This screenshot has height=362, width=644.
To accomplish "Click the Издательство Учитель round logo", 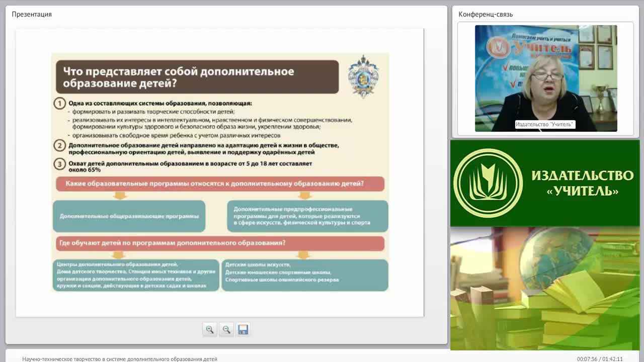I will click(488, 183).
